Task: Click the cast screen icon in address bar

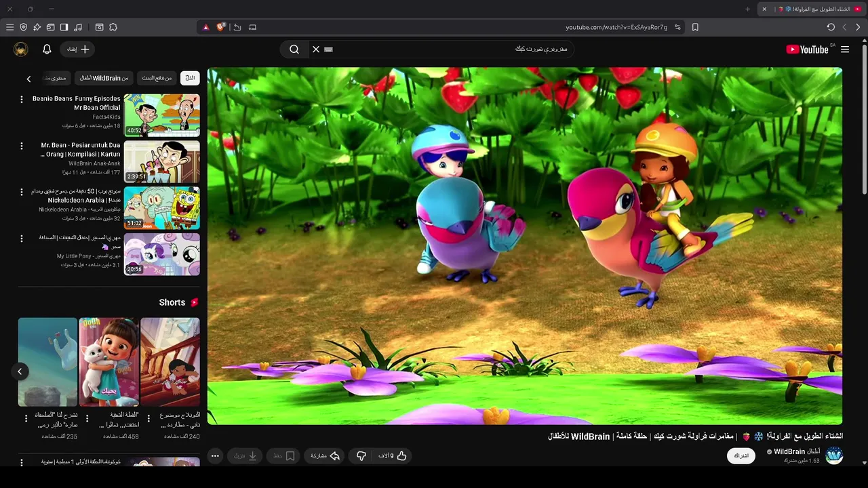Action: [253, 27]
